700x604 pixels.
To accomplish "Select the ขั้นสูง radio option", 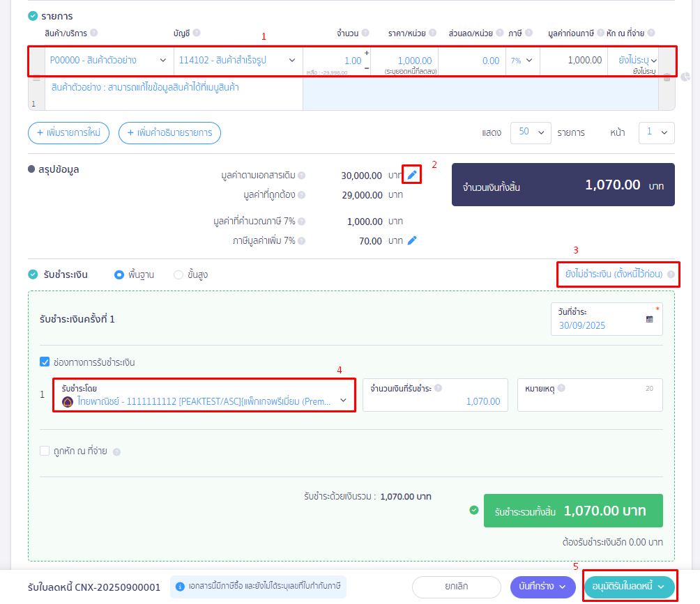I will [x=178, y=274].
